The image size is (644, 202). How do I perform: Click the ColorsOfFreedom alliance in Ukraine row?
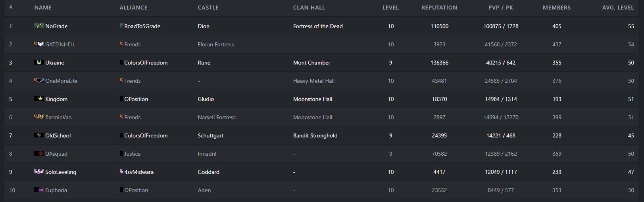coord(146,63)
